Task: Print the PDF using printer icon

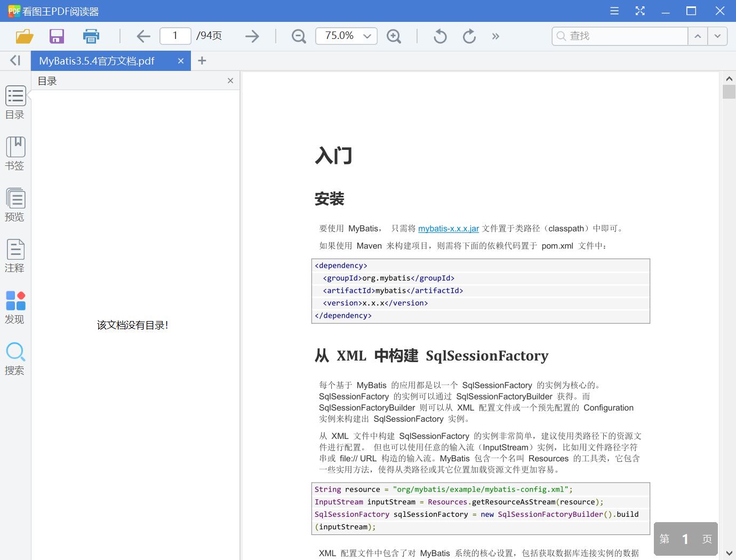Action: [x=91, y=36]
